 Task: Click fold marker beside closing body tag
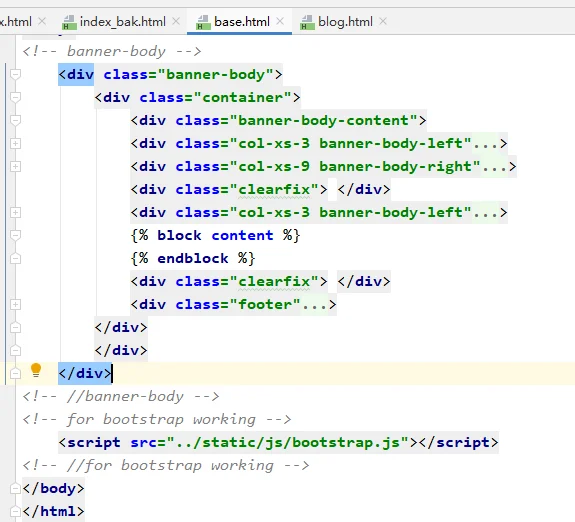15,489
